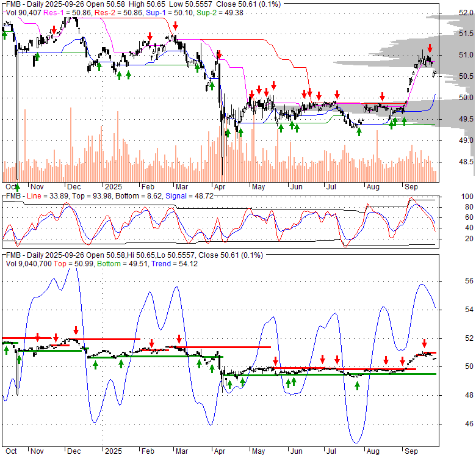Click the 51.0 price axis label
This screenshot has width=476, height=455.
click(x=466, y=55)
